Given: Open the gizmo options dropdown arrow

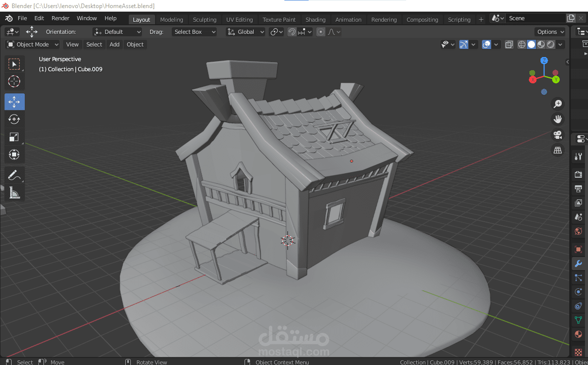Looking at the screenshot, I should point(473,44).
